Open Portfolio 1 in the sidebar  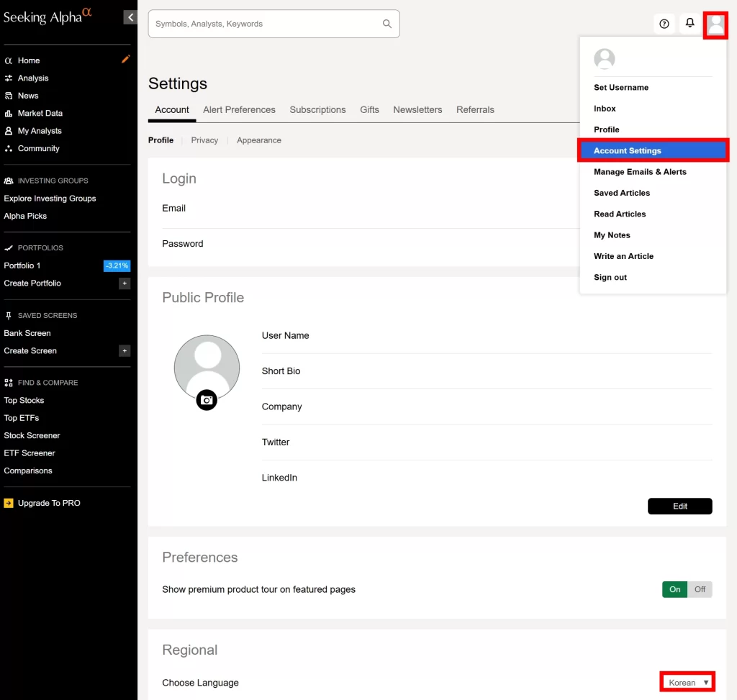[x=22, y=265]
